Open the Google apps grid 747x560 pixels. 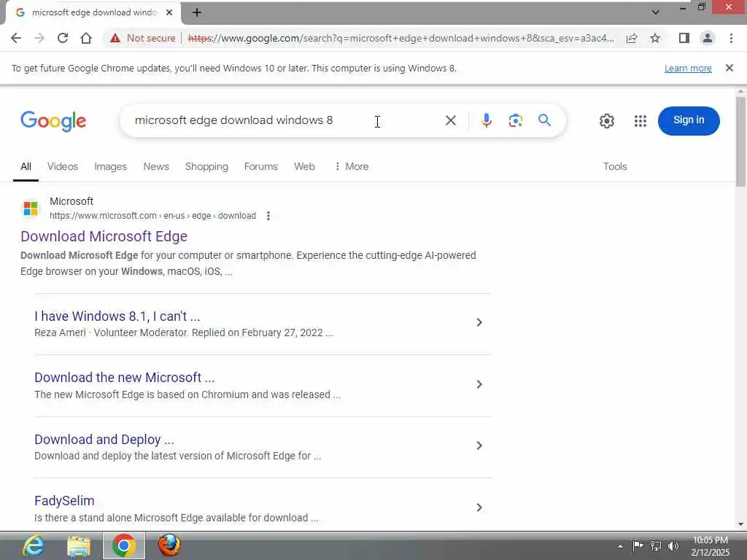(640, 121)
